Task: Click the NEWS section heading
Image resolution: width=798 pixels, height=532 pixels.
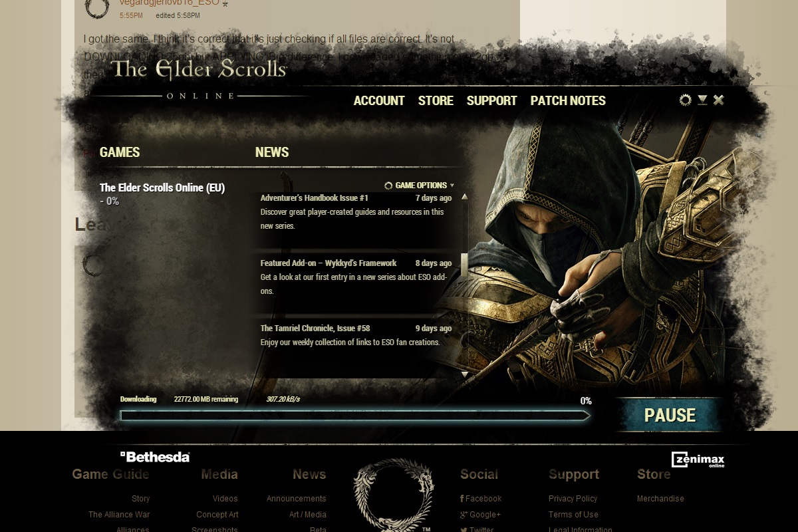Action: click(272, 152)
